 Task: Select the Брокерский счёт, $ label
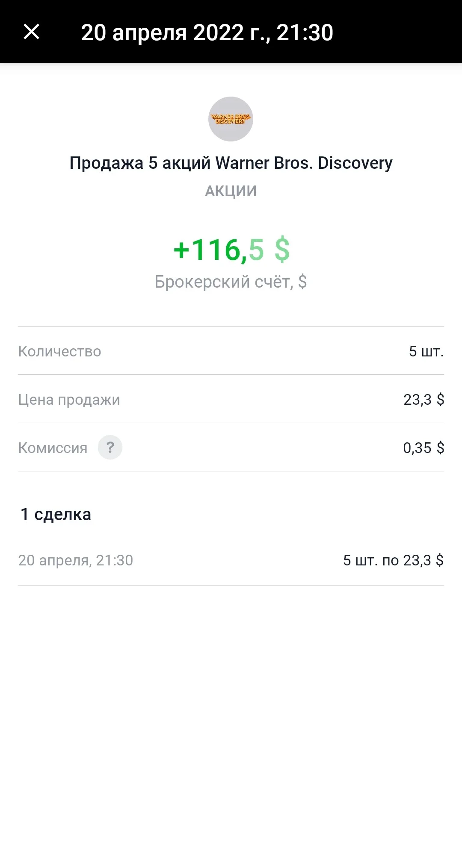pos(231,282)
